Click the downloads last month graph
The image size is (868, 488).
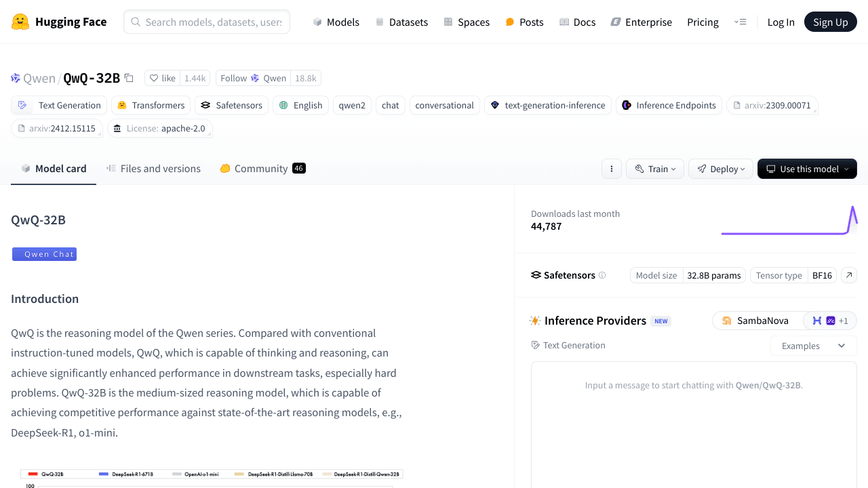click(789, 221)
